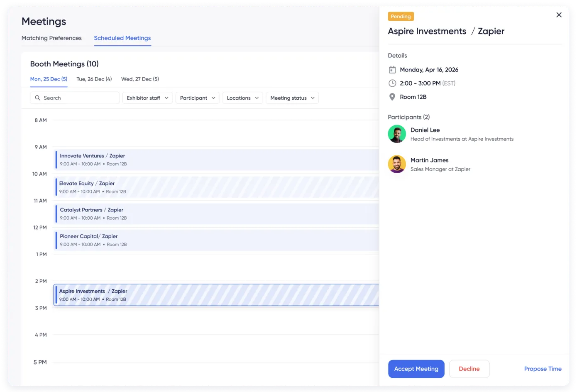The width and height of the screenshot is (577, 392).
Task: Open the Elevate Equity / Zapier meeting
Action: pyautogui.click(x=217, y=187)
